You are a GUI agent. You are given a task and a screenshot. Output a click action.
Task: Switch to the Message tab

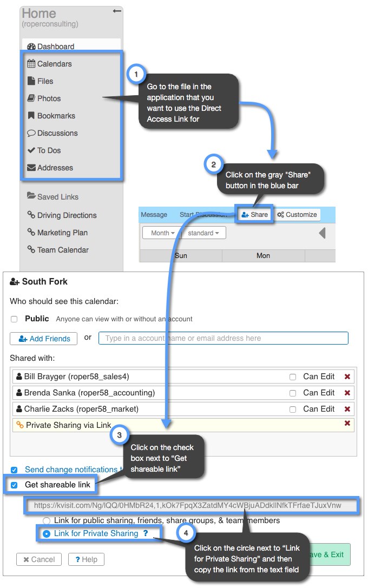pos(154,214)
